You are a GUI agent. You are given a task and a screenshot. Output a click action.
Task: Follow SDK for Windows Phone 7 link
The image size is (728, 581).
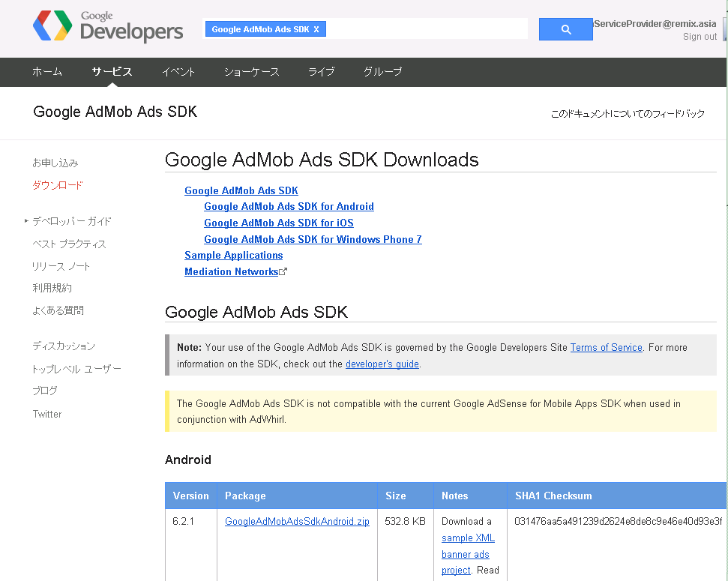pos(313,239)
